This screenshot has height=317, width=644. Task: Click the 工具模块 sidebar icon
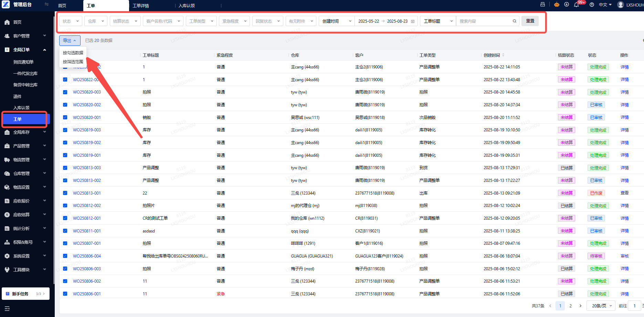coord(7,270)
